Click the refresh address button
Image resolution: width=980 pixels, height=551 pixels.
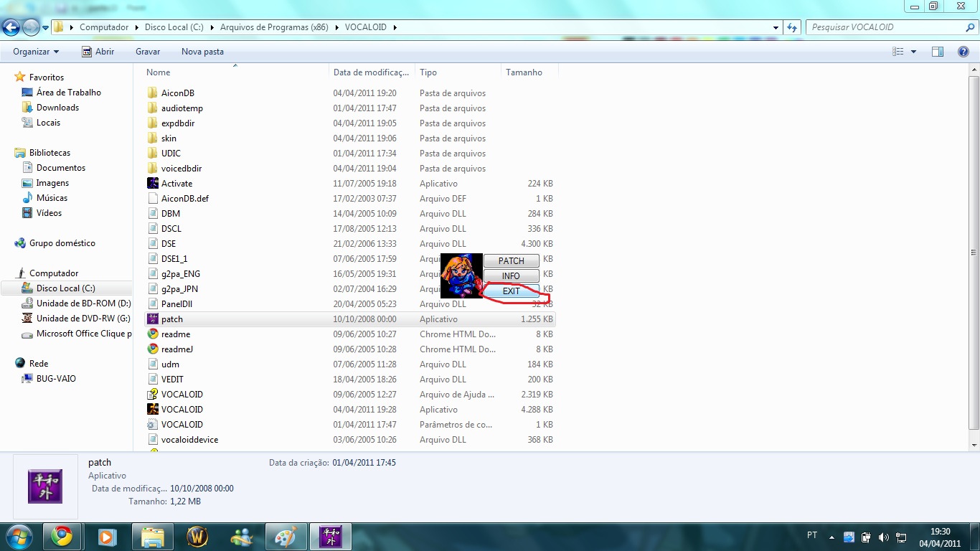point(792,27)
